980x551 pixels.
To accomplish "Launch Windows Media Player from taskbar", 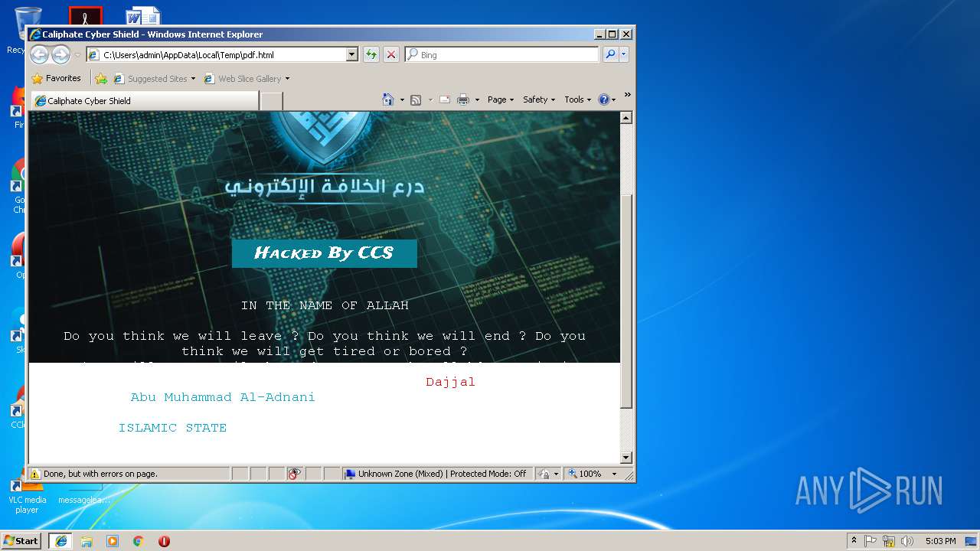I will coord(113,540).
